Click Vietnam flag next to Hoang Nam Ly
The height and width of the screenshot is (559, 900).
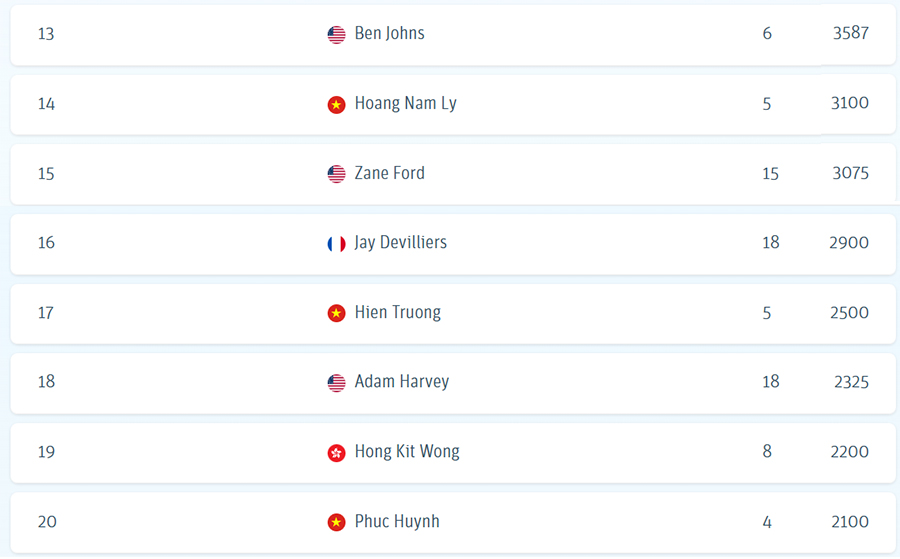point(336,104)
